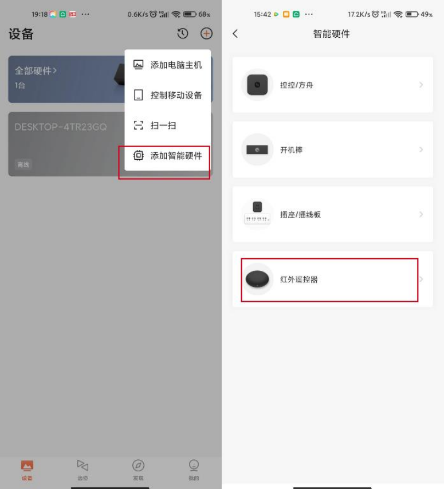Image resolution: width=448 pixels, height=489 pixels.
Task: Select the 控控/方舟 device image
Action: point(257,85)
